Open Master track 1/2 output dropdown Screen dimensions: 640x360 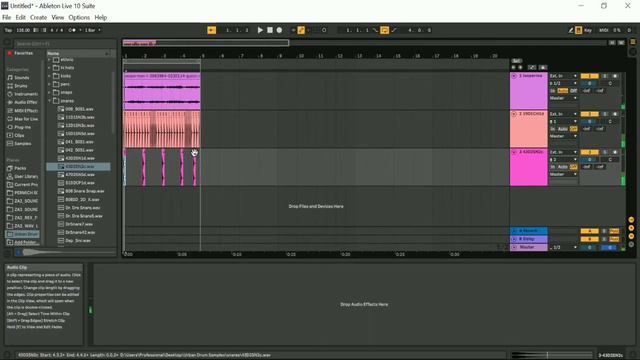click(563, 247)
